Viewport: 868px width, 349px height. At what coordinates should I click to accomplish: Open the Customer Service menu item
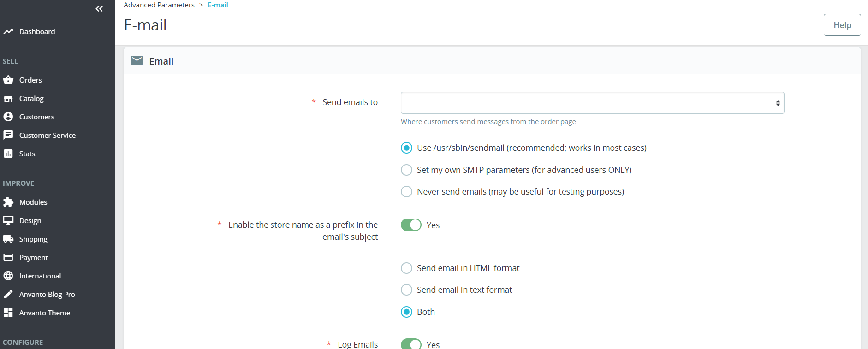tap(47, 135)
